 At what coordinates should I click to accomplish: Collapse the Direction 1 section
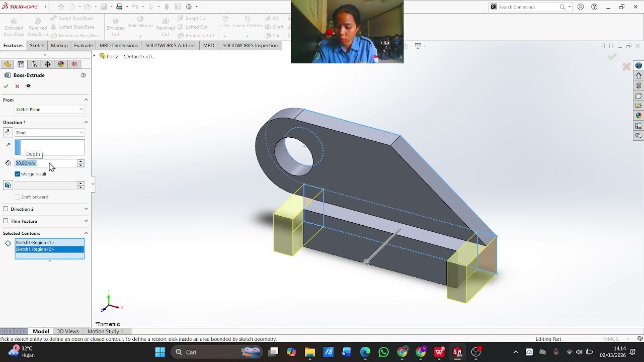86,122
